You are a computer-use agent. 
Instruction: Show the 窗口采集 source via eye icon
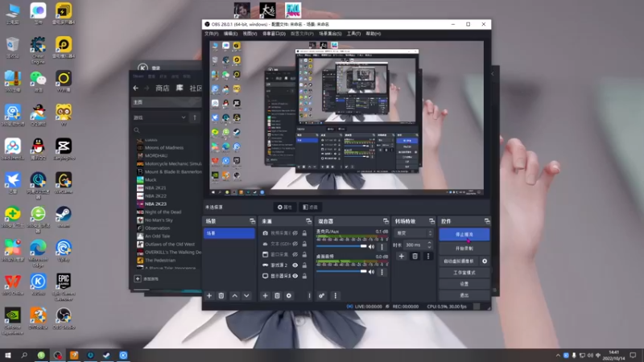(x=295, y=254)
